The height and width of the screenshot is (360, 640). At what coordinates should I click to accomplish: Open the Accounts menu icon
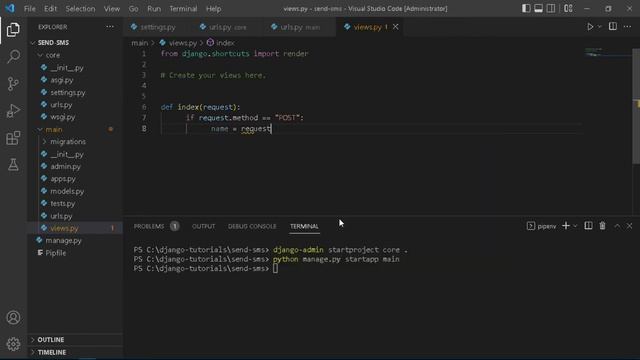pyautogui.click(x=13, y=317)
